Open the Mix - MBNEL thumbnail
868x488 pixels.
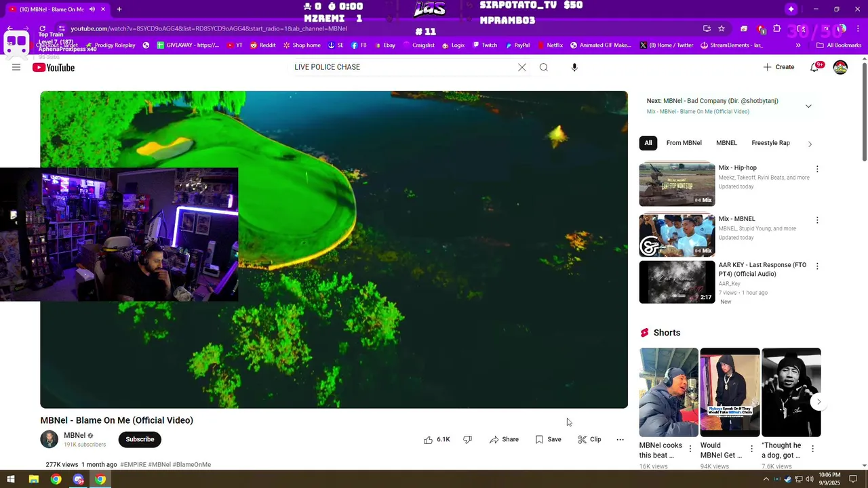[x=677, y=235]
